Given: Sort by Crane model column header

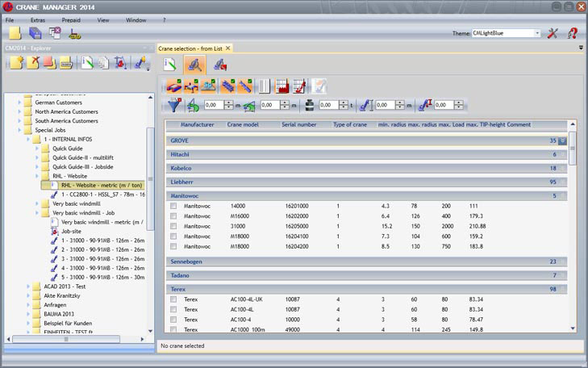Looking at the screenshot, I should coord(243,124).
